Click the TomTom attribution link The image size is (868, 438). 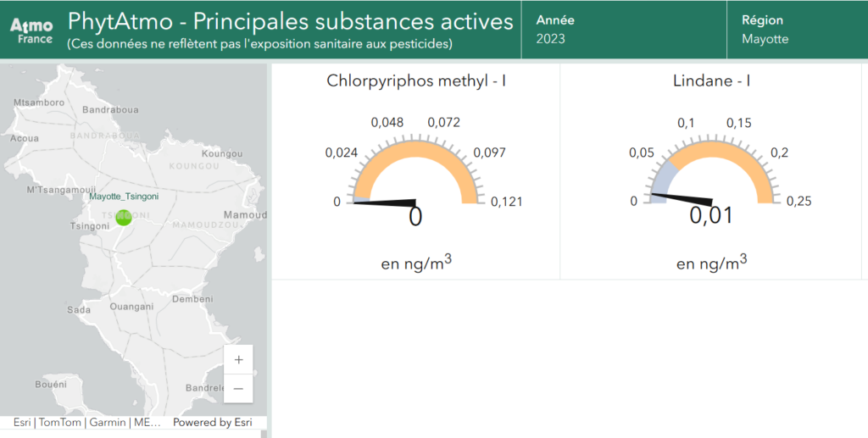[60, 423]
